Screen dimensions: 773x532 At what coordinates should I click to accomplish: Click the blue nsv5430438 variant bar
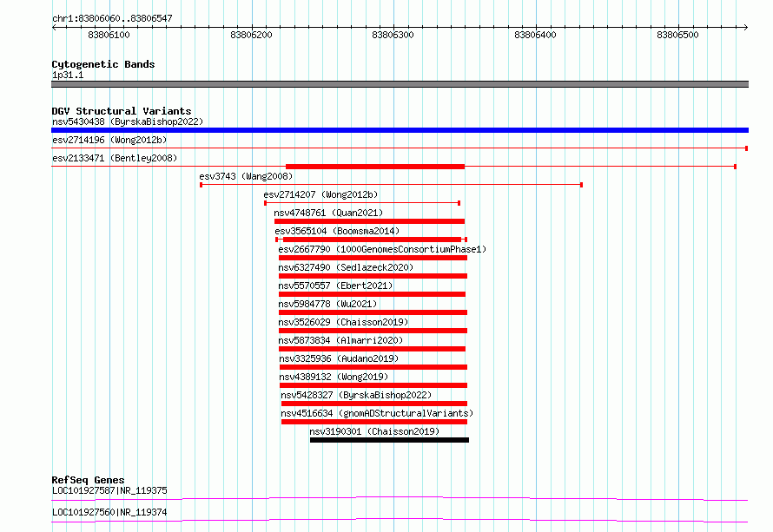(400, 130)
